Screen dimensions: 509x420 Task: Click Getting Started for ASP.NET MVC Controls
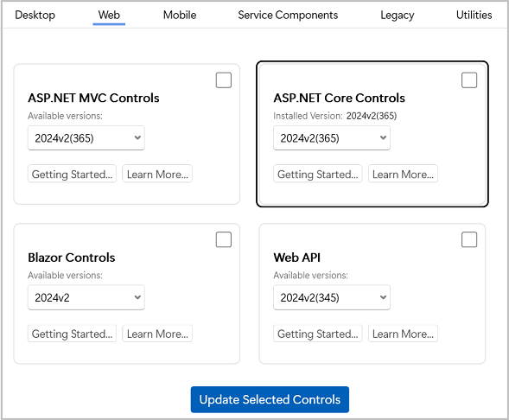pos(72,174)
